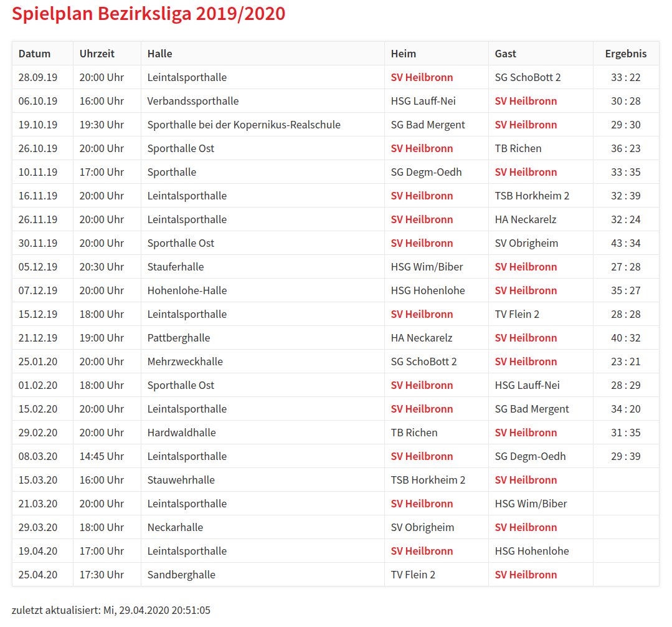This screenshot has width=672, height=627.
Task: Click the Stauwehrhalle hall cell
Action: click(181, 480)
